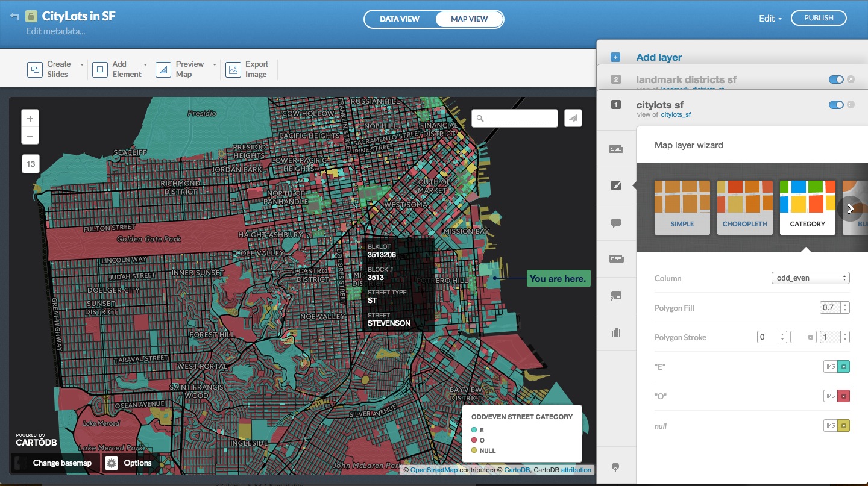This screenshot has height=486, width=868.
Task: Click the zoom level 13 indicator
Action: click(30, 164)
